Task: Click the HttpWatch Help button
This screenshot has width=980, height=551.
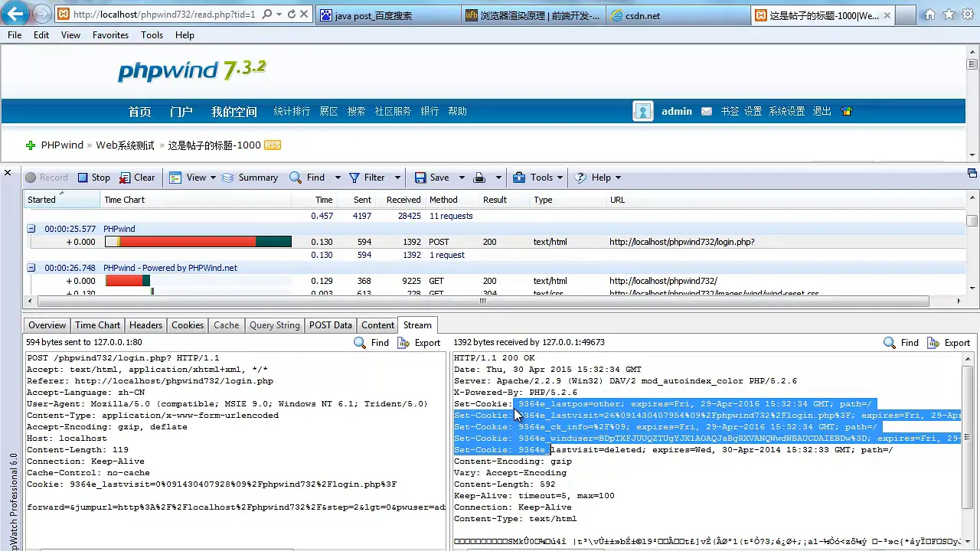Action: pos(593,178)
